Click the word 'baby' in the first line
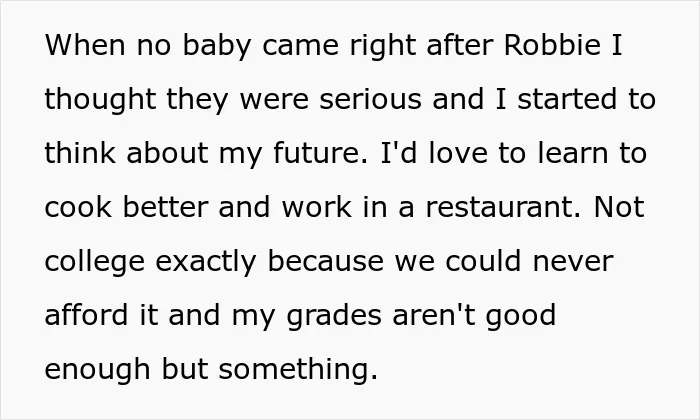 coord(217,47)
